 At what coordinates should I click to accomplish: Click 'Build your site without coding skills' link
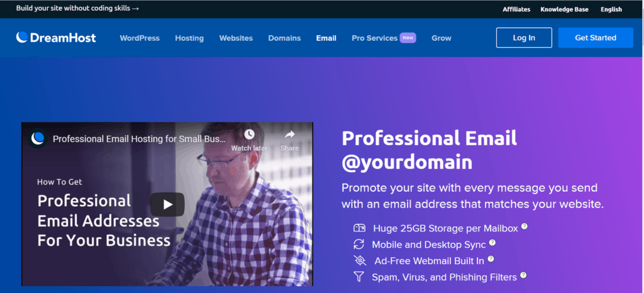pos(77,8)
